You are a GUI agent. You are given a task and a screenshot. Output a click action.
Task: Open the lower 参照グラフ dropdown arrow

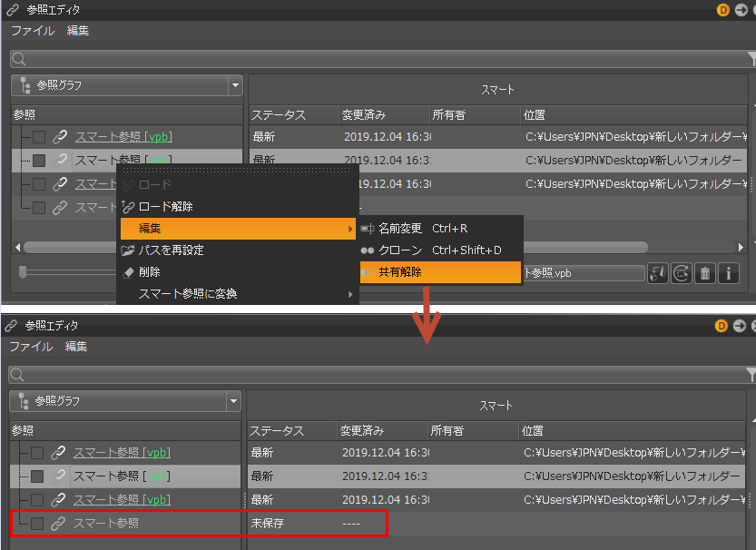[x=233, y=401]
